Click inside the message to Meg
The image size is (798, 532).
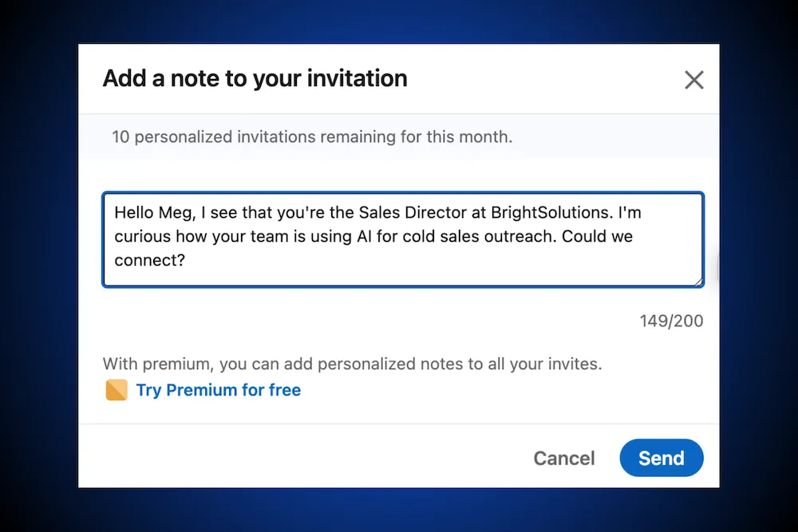click(x=402, y=236)
